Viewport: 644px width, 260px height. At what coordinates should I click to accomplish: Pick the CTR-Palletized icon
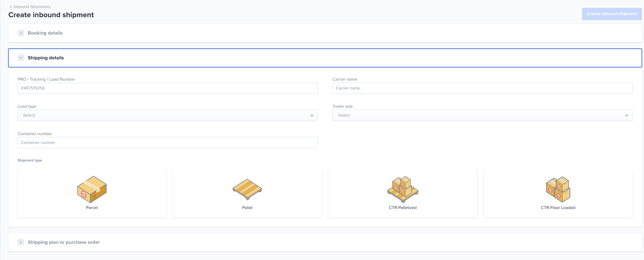tap(403, 189)
